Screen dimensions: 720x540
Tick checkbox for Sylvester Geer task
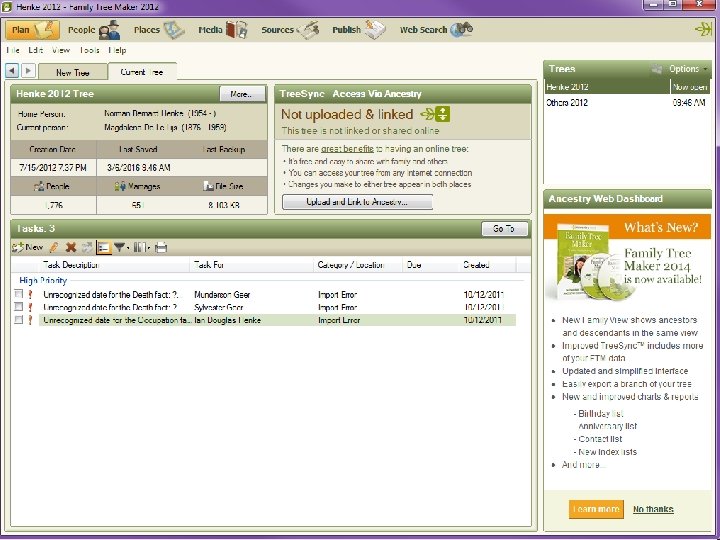[18, 307]
